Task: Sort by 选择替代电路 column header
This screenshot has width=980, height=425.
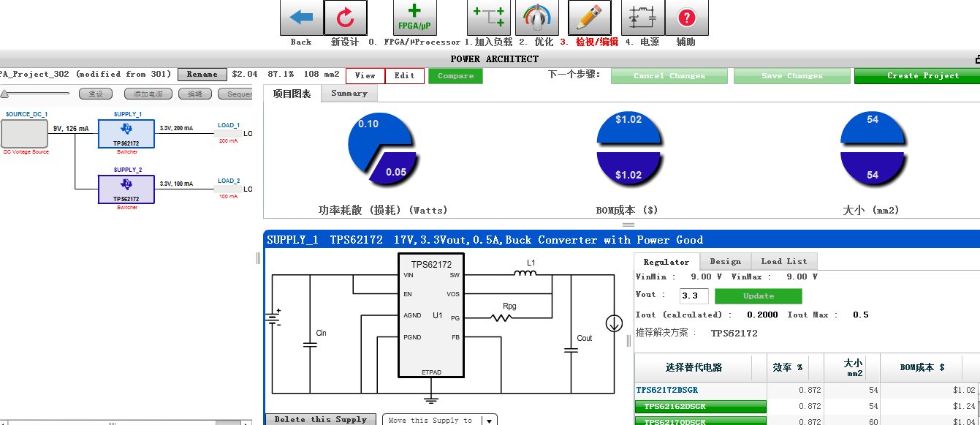Action: [x=700, y=367]
